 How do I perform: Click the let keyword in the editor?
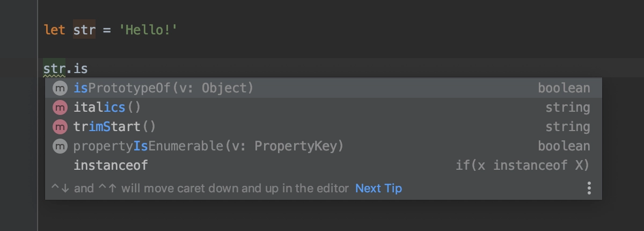(55, 30)
